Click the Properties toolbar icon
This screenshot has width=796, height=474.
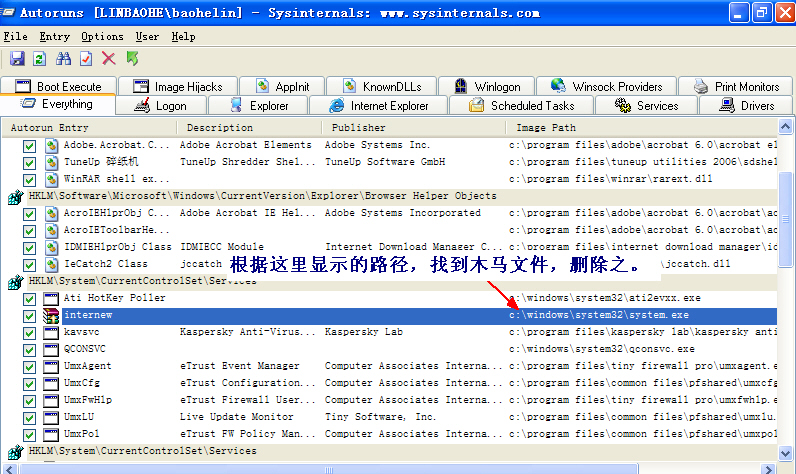pos(86,59)
